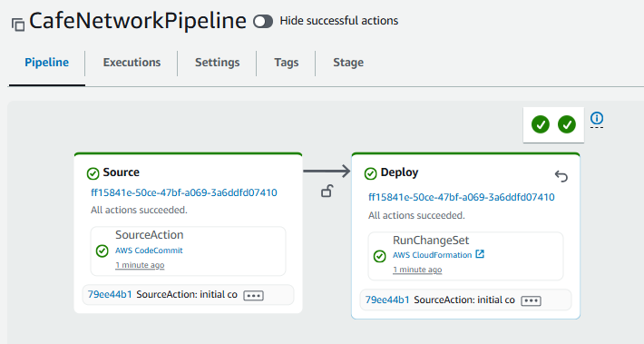Open commit 79ee44b1 in Deploy stage
This screenshot has width=644, height=344.
pos(387,300)
